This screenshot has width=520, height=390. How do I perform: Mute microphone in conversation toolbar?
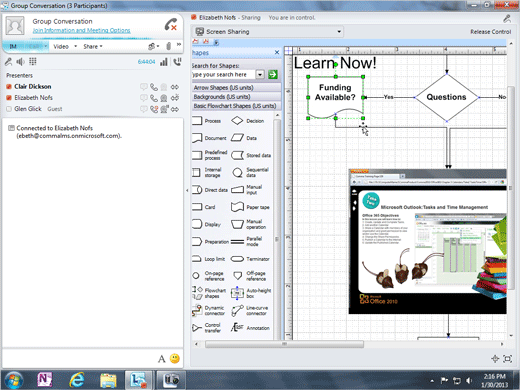coord(9,62)
